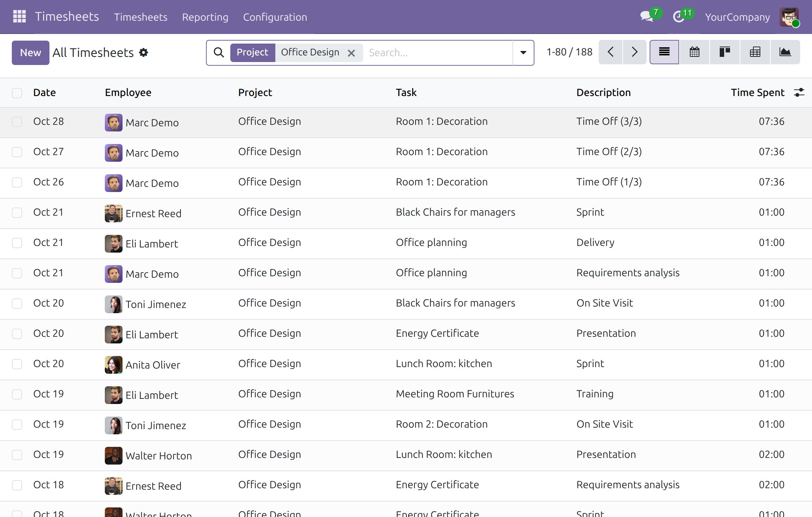Screen dimensions: 812x517
Task: Switch to pivot table view
Action: (755, 52)
